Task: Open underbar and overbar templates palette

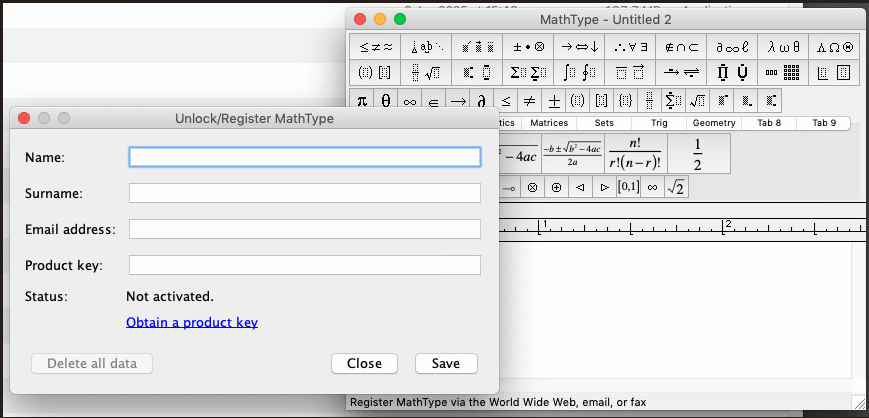Action: click(x=630, y=73)
